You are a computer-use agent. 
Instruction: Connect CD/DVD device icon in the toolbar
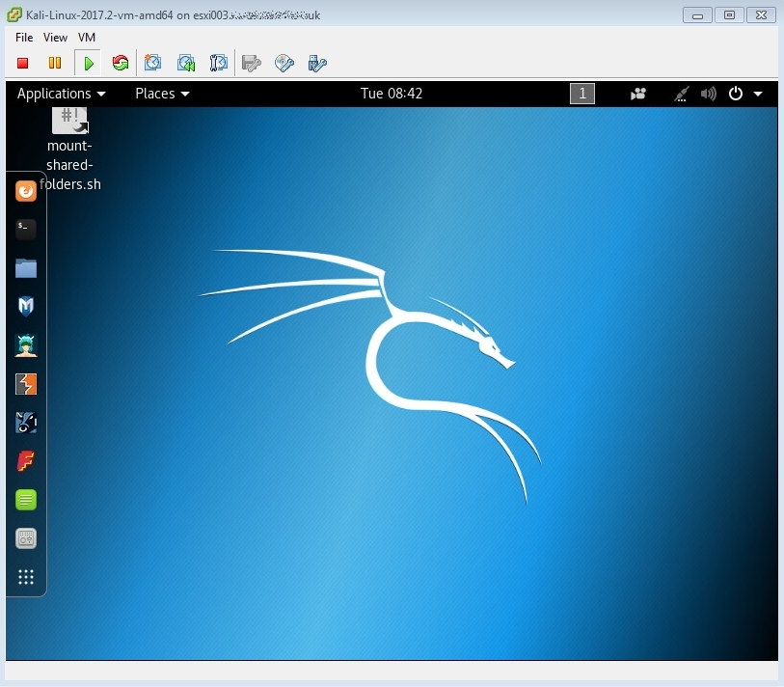284,63
